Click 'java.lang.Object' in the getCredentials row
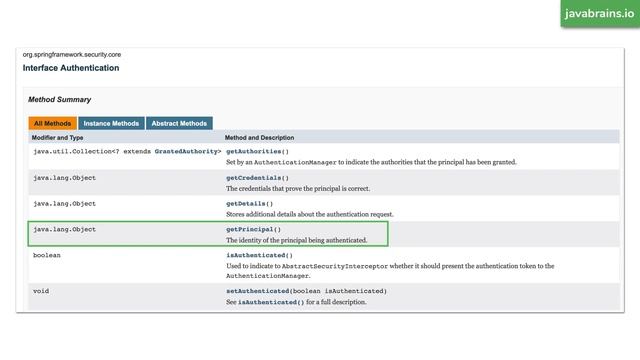This screenshot has height=360, width=640. [x=64, y=178]
